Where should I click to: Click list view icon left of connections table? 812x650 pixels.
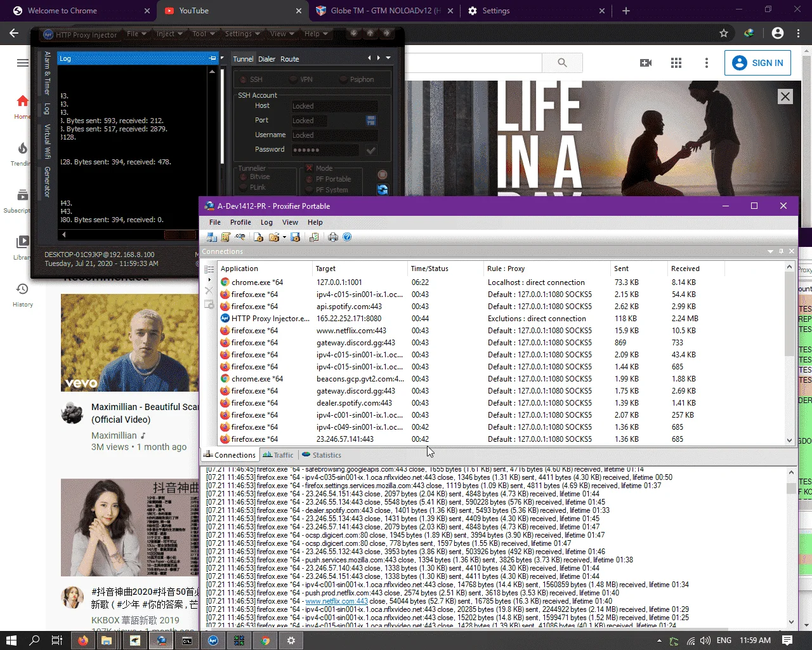click(209, 270)
